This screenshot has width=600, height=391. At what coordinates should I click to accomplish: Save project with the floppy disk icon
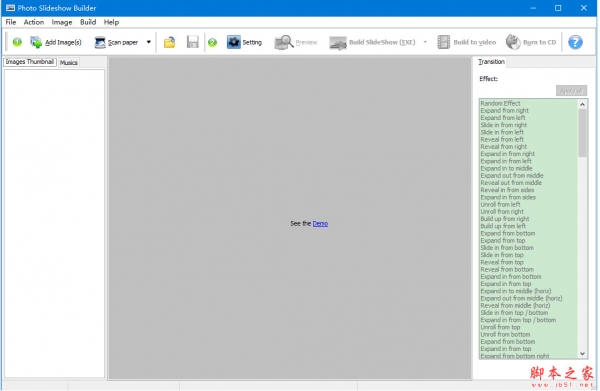[192, 42]
